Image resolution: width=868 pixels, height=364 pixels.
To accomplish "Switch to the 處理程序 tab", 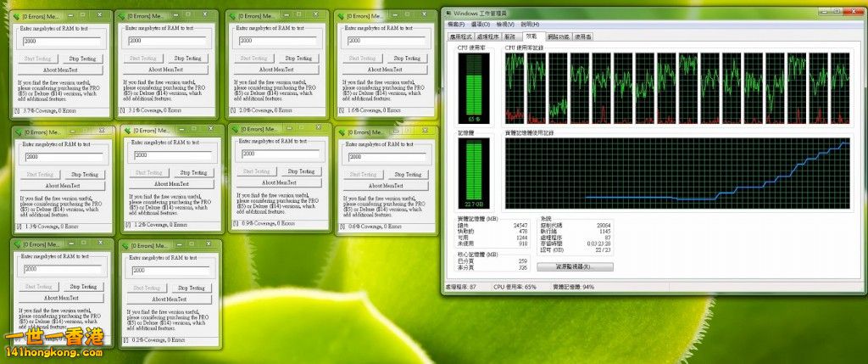I will pyautogui.click(x=487, y=36).
